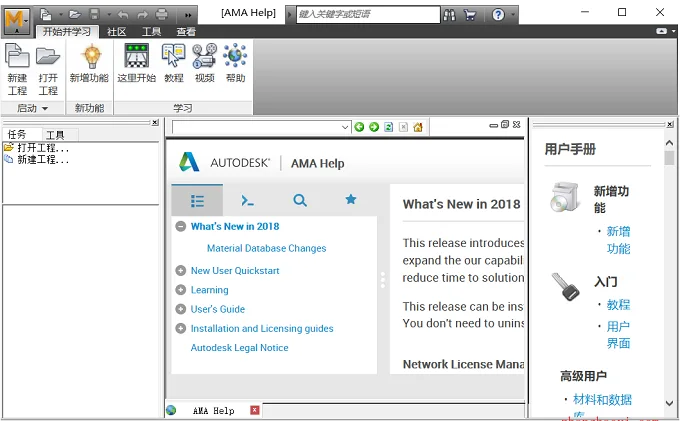Restore the inner help document window
680x421 pixels.
coord(505,124)
